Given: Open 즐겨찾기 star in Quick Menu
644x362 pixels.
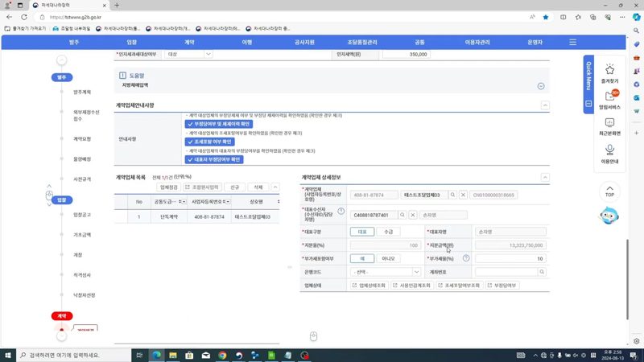Looking at the screenshot, I should [609, 74].
